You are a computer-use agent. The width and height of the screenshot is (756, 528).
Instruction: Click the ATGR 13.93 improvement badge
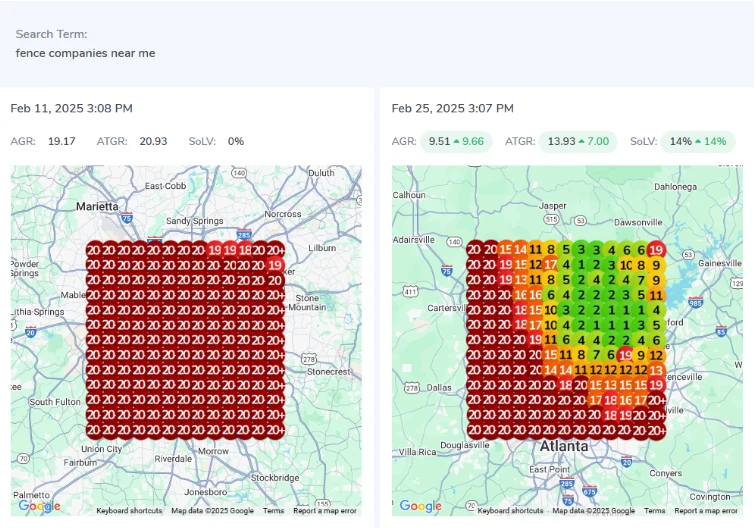[577, 141]
